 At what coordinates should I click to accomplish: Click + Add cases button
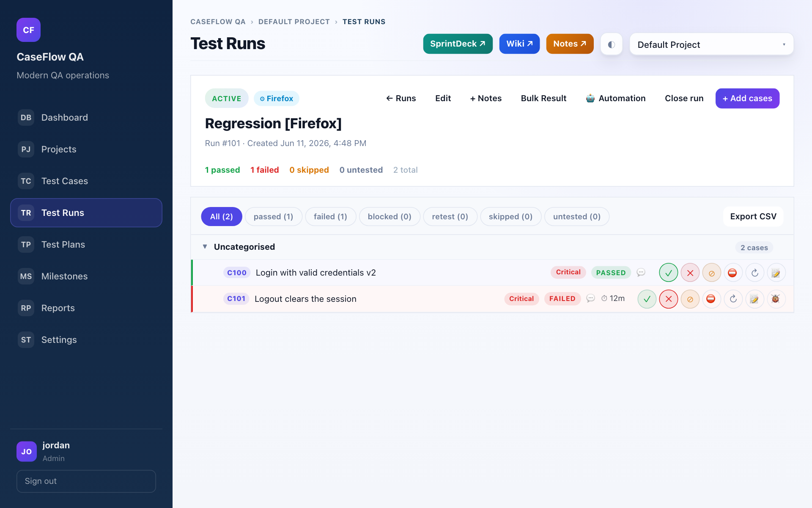[x=747, y=98]
